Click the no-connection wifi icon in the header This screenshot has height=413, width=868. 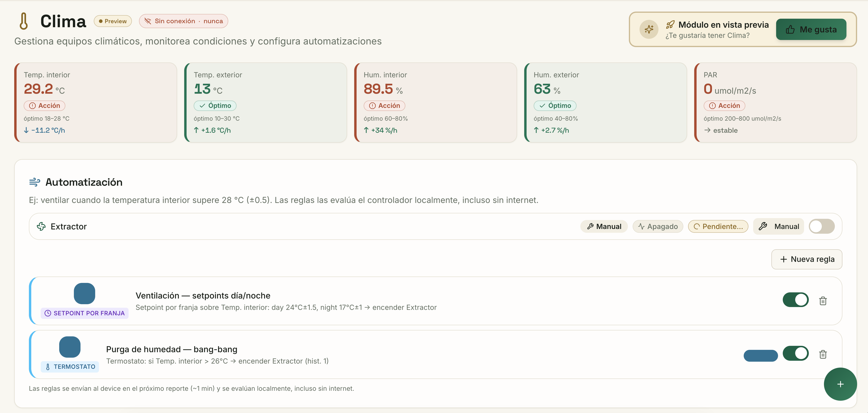point(148,21)
